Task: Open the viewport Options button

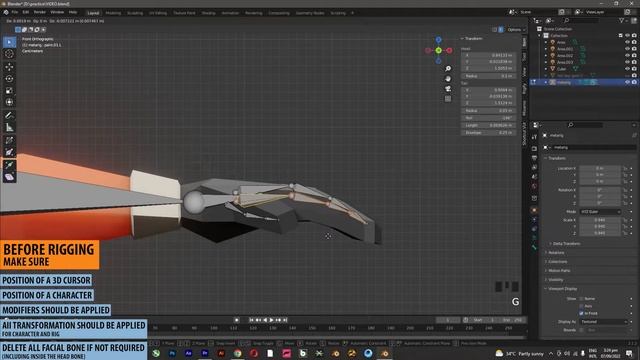Action: tap(515, 30)
